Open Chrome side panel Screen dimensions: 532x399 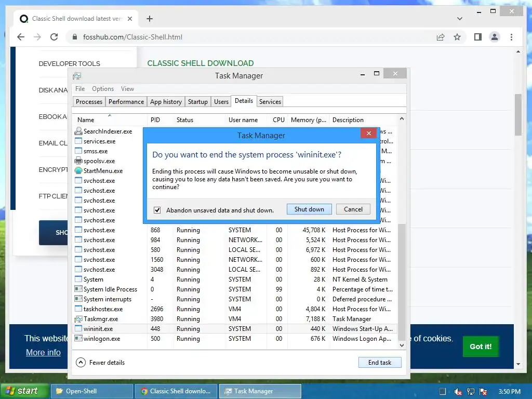pos(478,37)
